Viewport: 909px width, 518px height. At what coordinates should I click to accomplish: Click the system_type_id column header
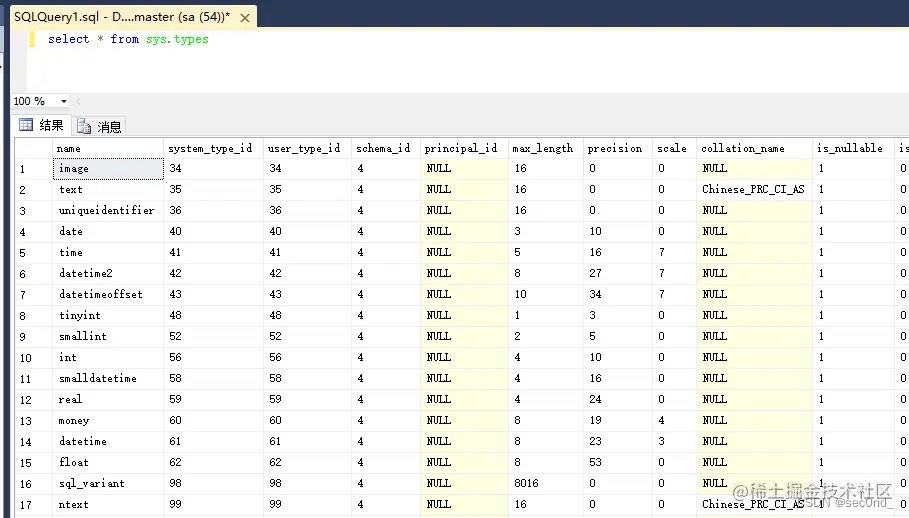(213, 148)
